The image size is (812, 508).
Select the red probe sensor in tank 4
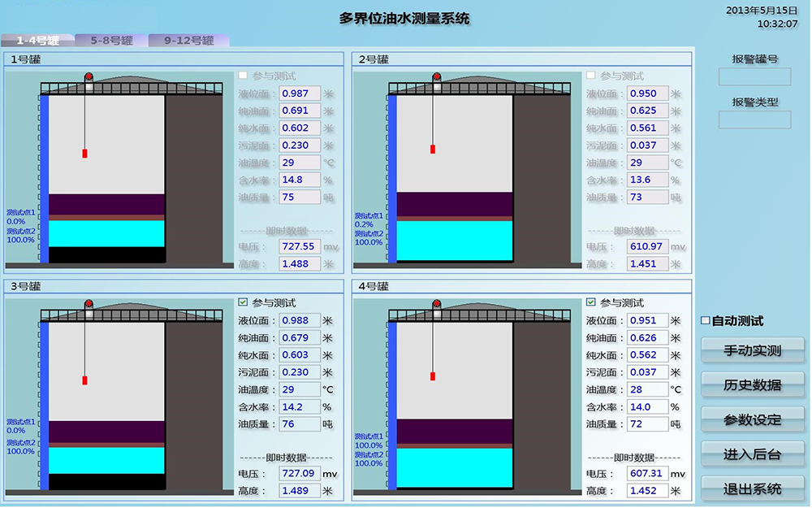click(x=433, y=376)
